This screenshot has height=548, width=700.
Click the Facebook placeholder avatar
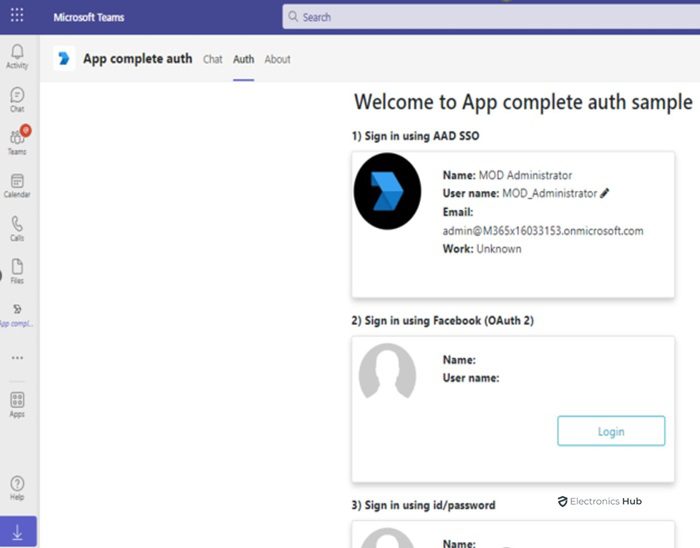pos(387,371)
